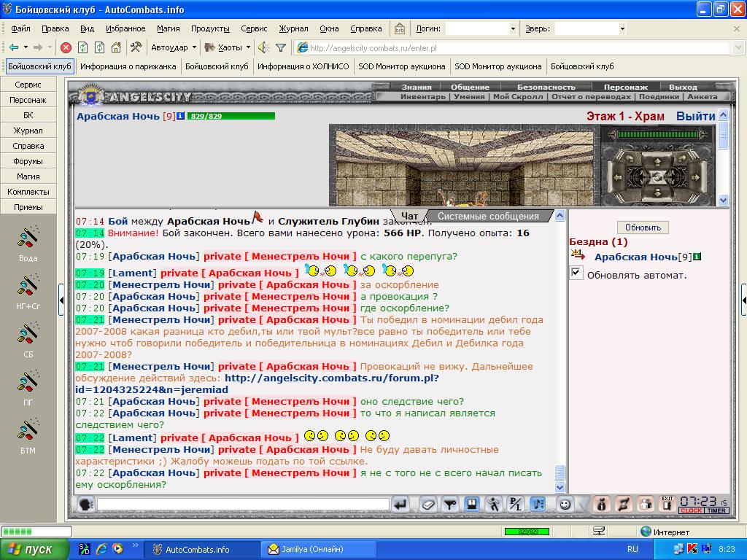Switch to the Системные сообщения tab

tap(488, 216)
